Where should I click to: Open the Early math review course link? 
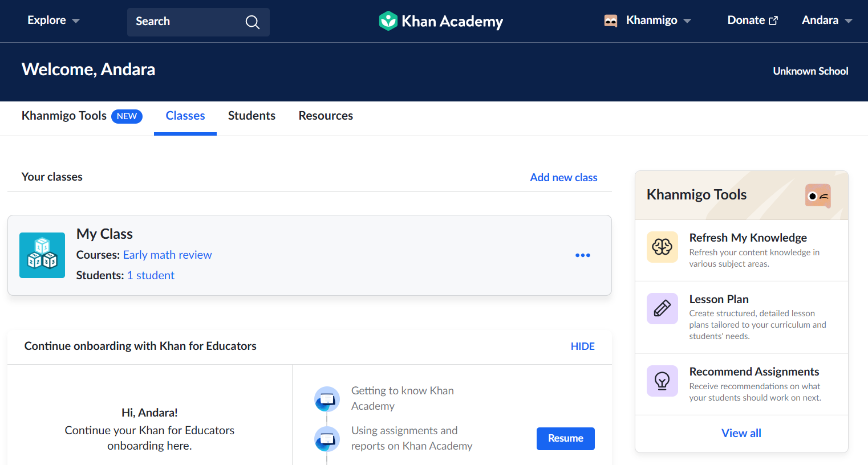click(167, 255)
